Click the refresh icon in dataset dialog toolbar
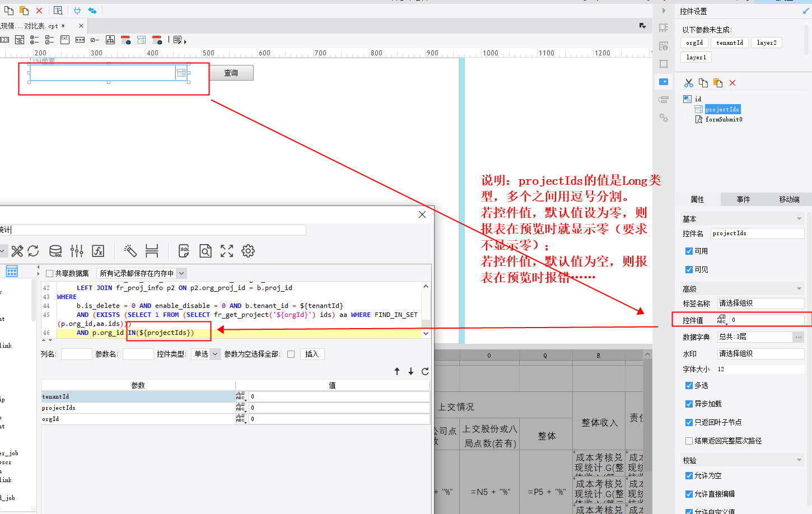 (33, 251)
